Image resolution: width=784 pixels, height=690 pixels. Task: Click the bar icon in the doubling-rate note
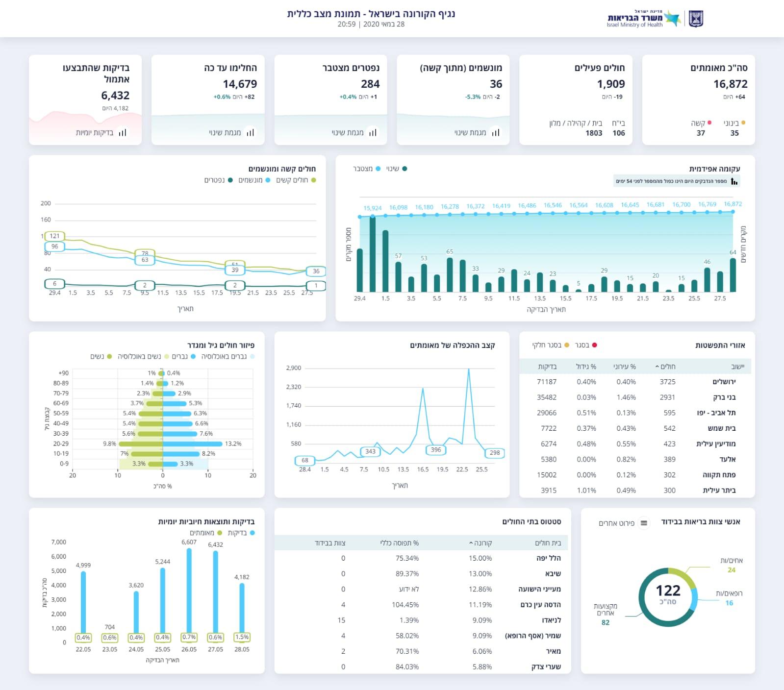tap(734, 181)
